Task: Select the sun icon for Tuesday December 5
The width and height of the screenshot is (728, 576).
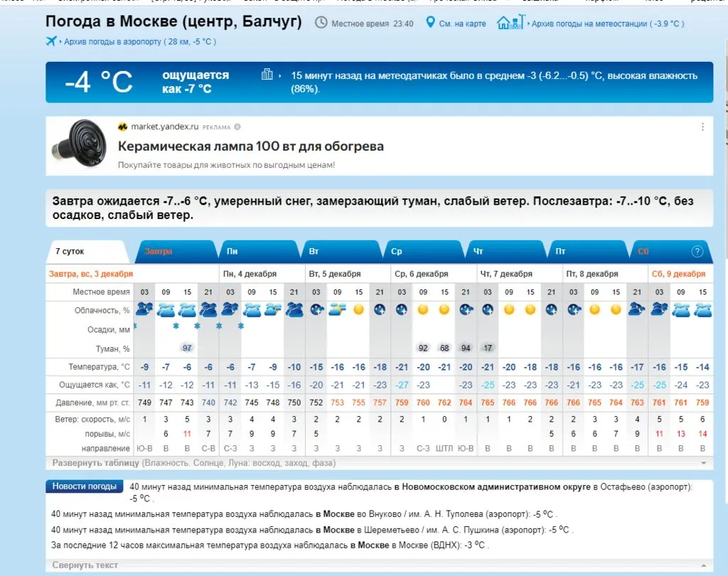Action: click(358, 310)
